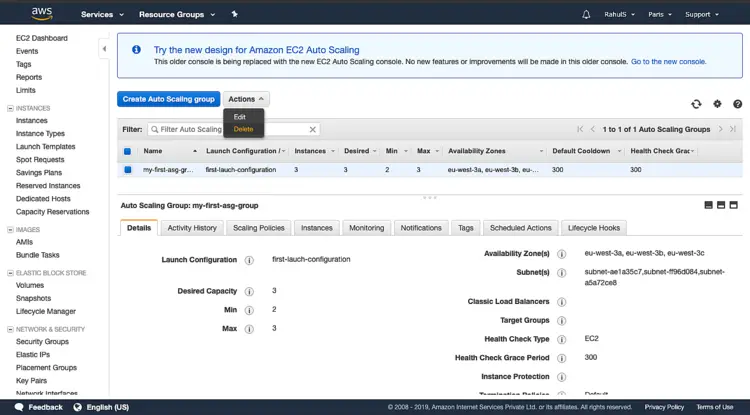This screenshot has height=415, width=750.
Task: Toggle the select-all checkbox in table header
Action: [127, 151]
